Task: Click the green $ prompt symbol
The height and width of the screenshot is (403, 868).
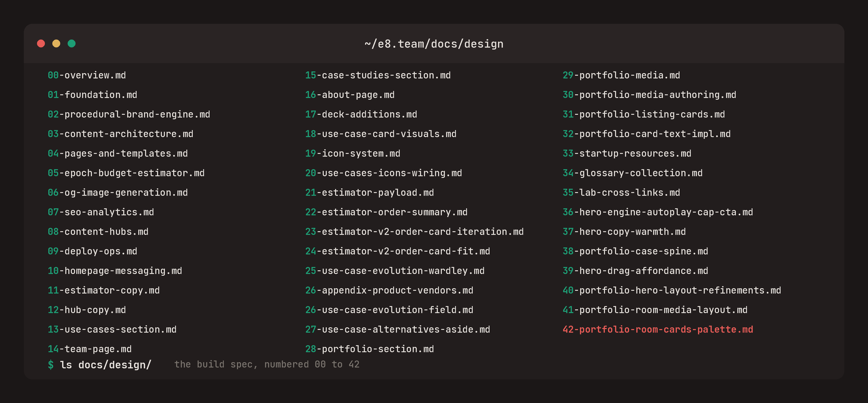Action: coord(51,365)
